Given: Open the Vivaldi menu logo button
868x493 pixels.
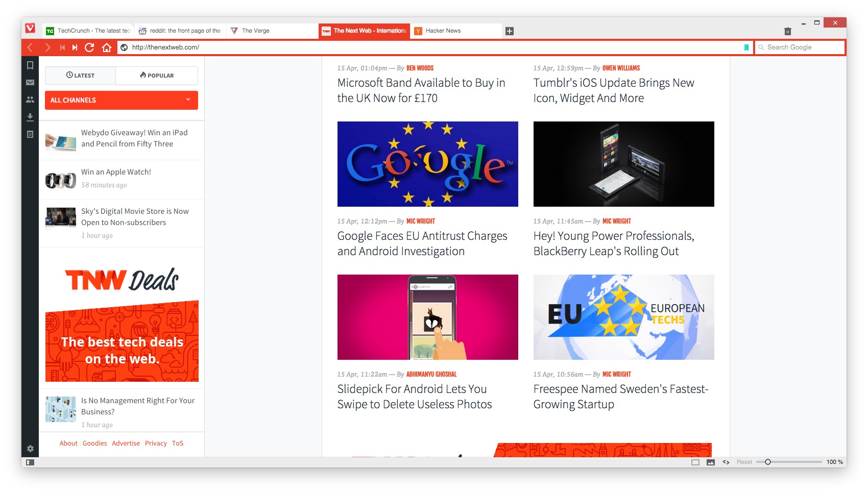Looking at the screenshot, I should coord(30,29).
